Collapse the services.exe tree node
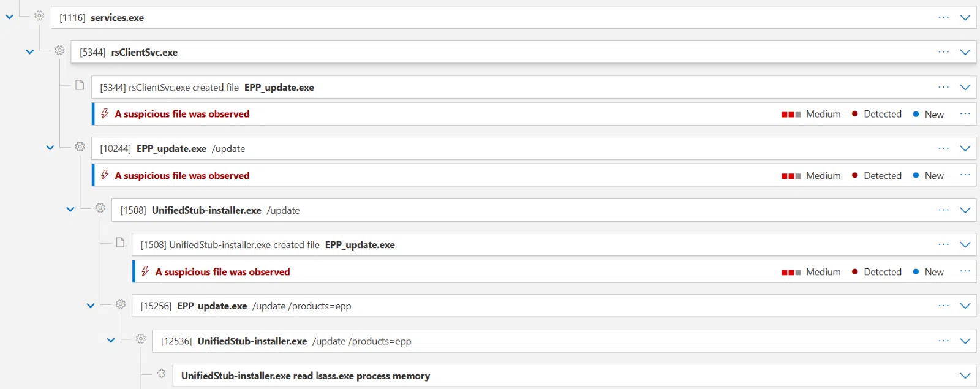Viewport: 980px width, 389px height. click(x=9, y=17)
